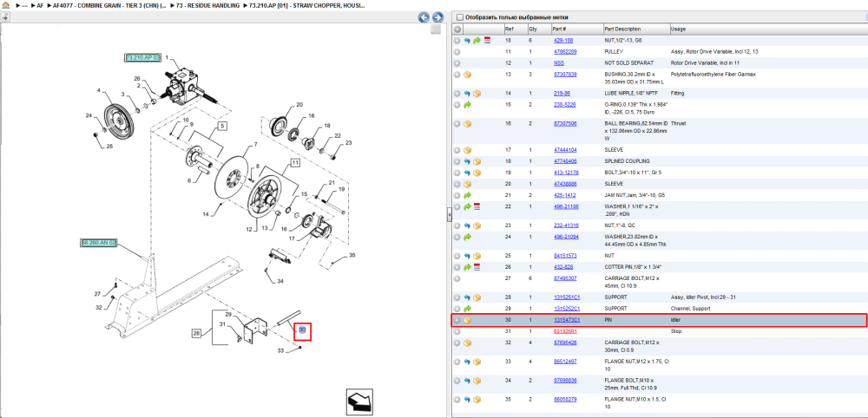Viewport: 868px width, 418px height.
Task: Click the box icon for LUBE NIPPLE row
Action: click(477, 94)
